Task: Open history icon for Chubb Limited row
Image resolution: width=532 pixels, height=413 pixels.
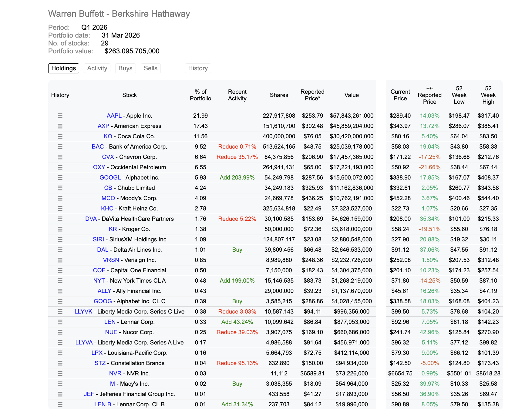Action: click(60, 188)
